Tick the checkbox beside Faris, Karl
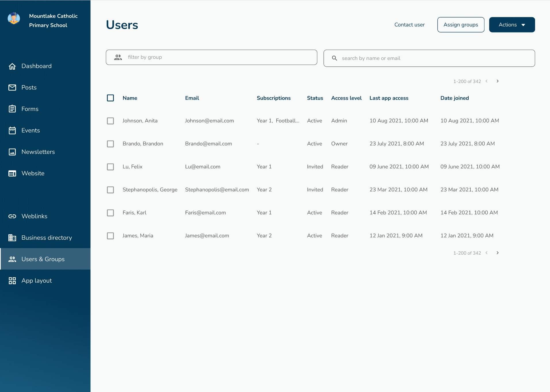The height and width of the screenshot is (392, 550). tap(110, 213)
